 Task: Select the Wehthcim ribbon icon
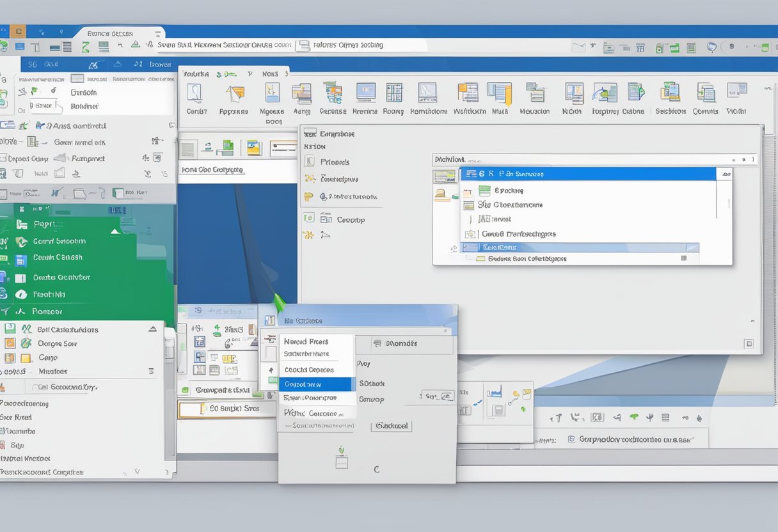coord(468,93)
